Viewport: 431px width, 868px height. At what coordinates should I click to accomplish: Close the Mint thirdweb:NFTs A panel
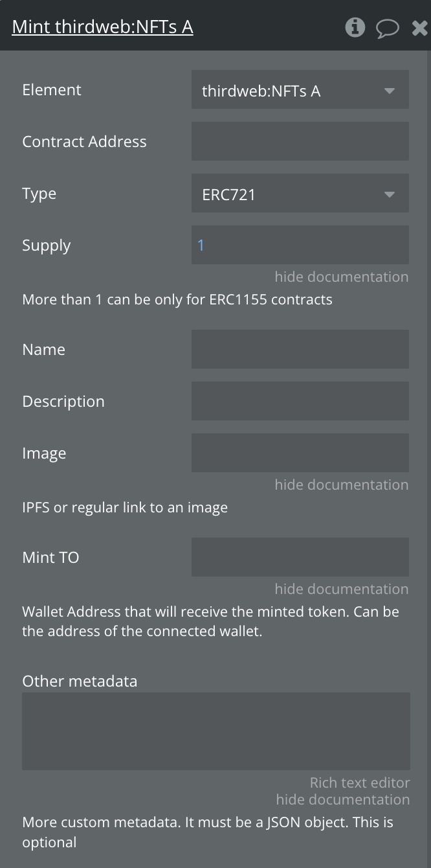point(420,28)
